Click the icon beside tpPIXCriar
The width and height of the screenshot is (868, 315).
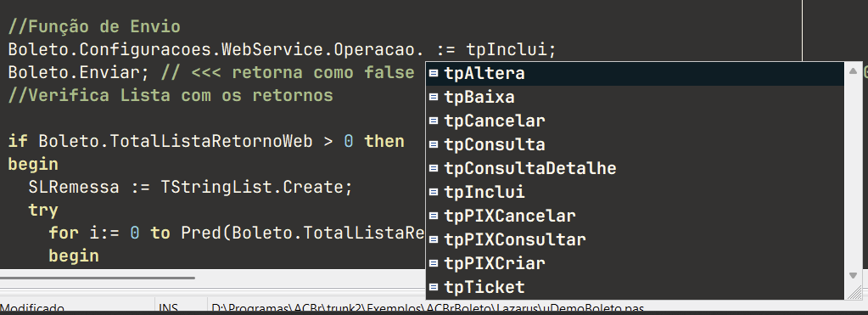point(434,263)
